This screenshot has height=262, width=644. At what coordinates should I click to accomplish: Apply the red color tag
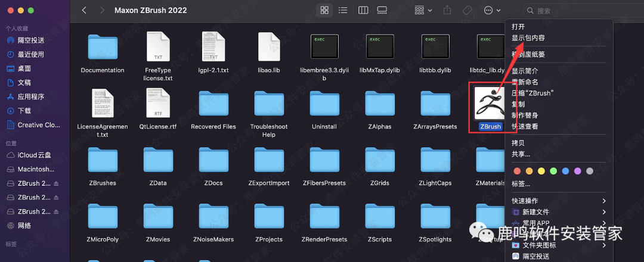coord(516,171)
